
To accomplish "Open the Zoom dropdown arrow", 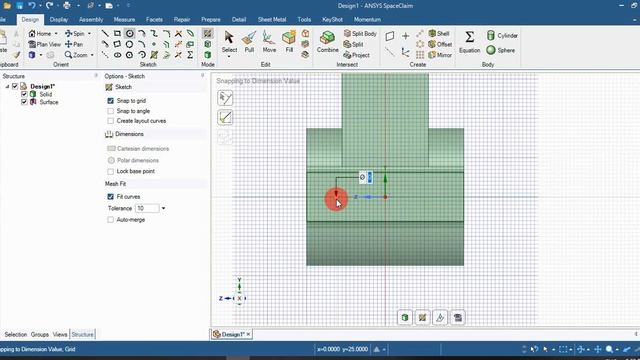I will pos(92,55).
